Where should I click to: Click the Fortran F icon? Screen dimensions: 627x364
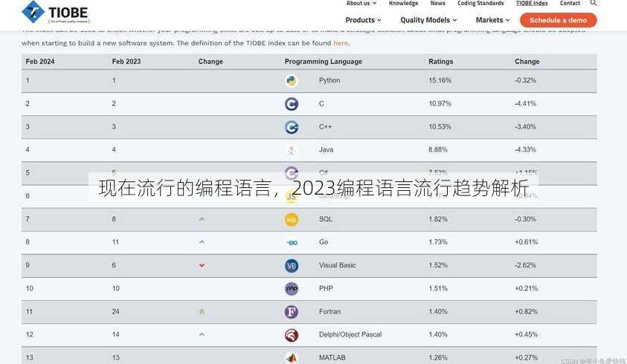click(291, 312)
